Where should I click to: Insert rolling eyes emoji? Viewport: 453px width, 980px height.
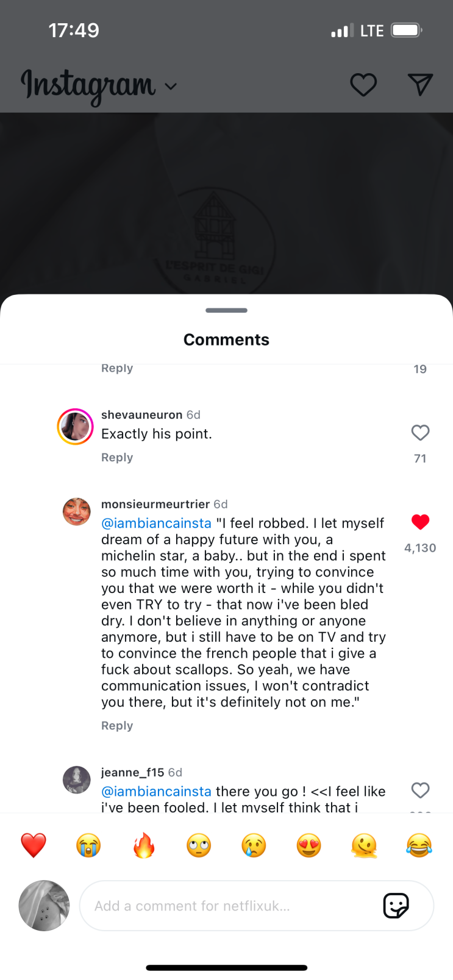[199, 845]
